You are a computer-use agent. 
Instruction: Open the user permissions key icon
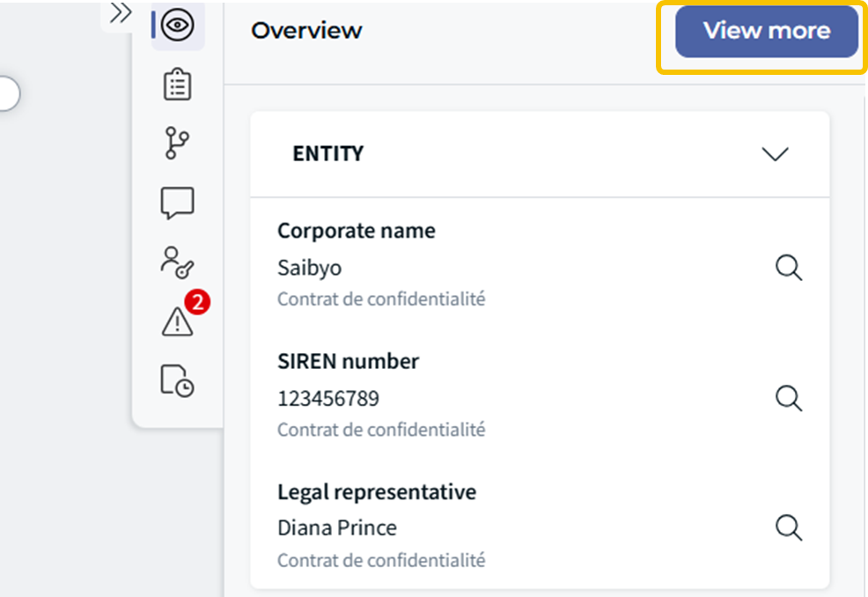point(178,262)
